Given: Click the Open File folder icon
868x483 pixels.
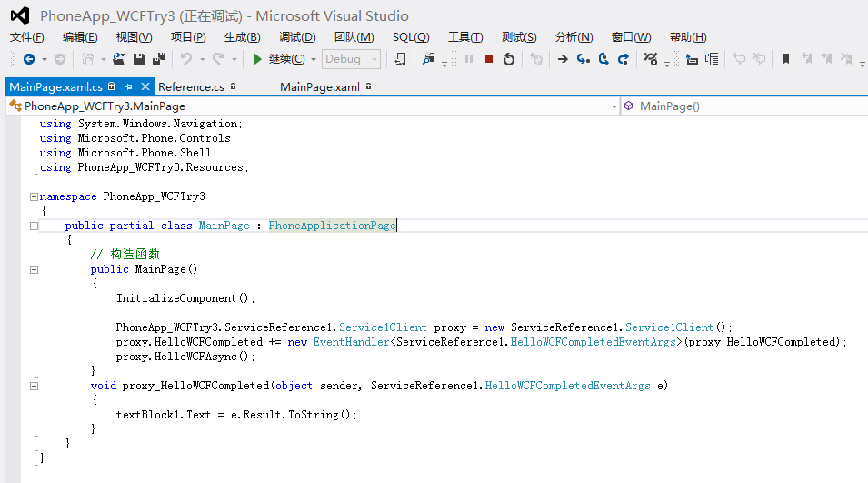Looking at the screenshot, I should [x=119, y=59].
